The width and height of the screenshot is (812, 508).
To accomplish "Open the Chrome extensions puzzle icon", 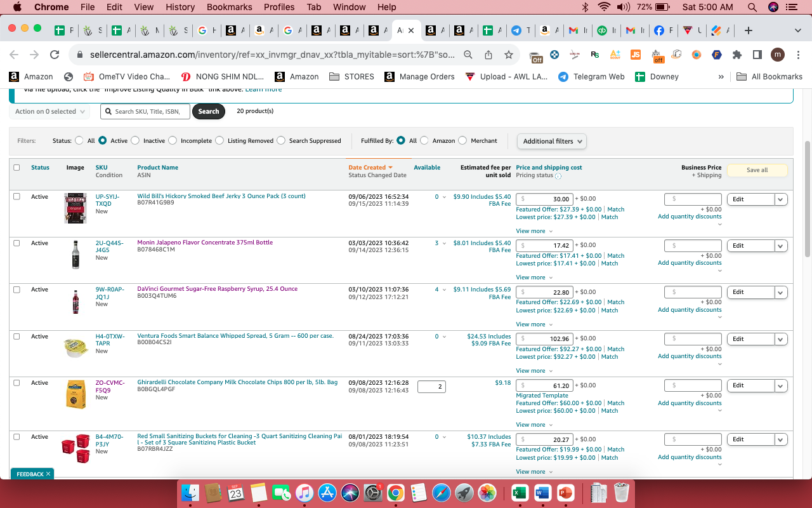I will coord(737,55).
